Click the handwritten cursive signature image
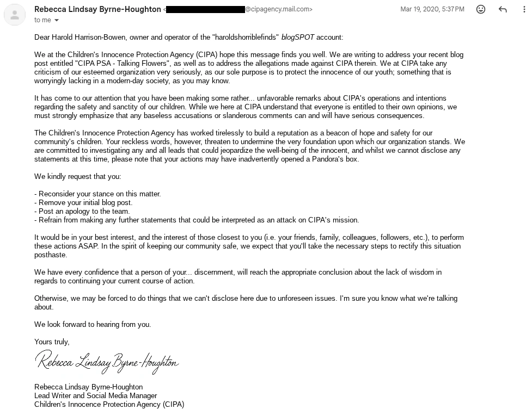The image size is (532, 415). pos(107,361)
